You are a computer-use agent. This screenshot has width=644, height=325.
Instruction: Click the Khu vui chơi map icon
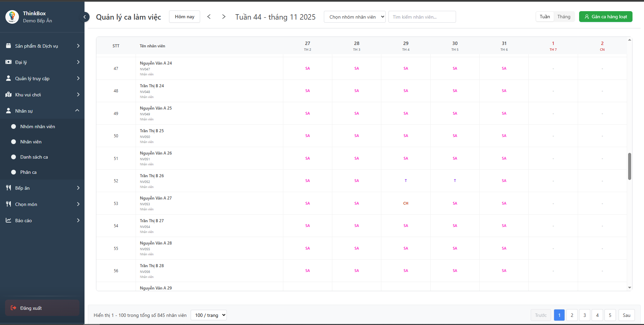(8, 95)
